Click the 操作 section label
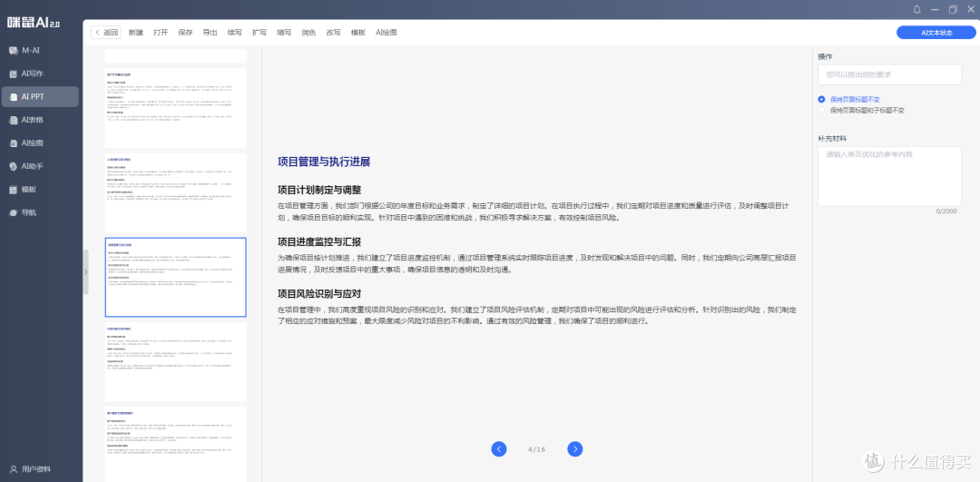Image resolution: width=980 pixels, height=482 pixels. (x=825, y=56)
